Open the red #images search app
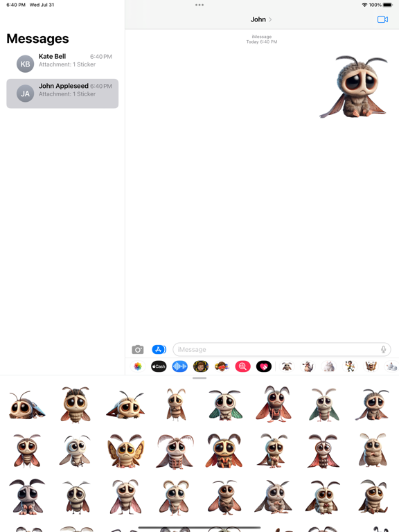399x532 pixels. (x=243, y=366)
